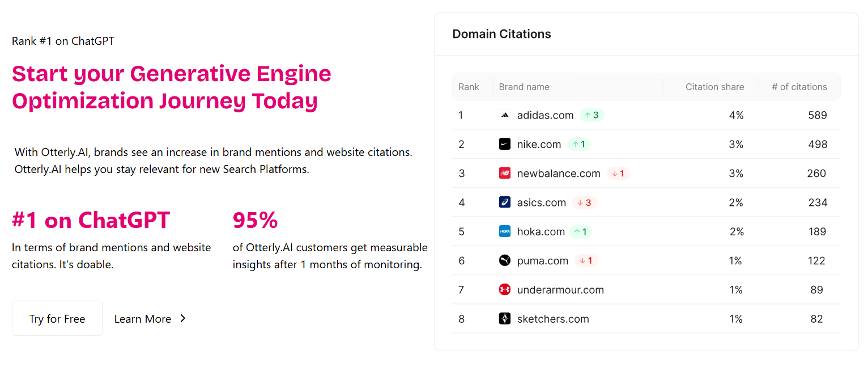Expand the Learn More chevron arrow

(182, 318)
